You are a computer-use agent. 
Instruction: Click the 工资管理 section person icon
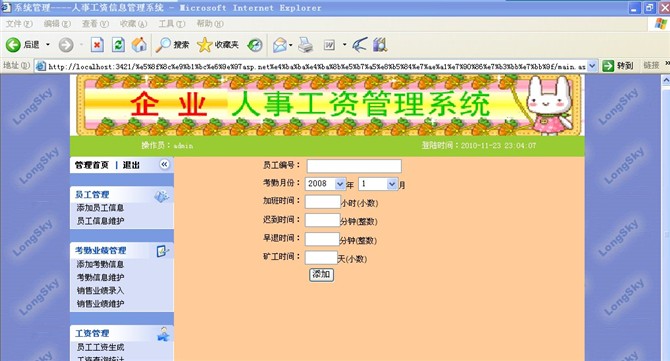(x=163, y=334)
